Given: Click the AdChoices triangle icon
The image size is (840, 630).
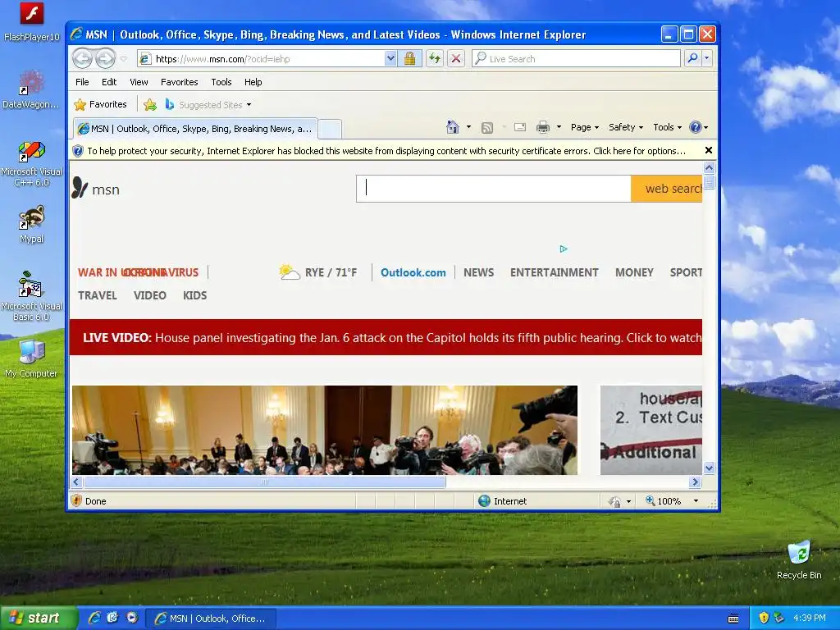Looking at the screenshot, I should pyautogui.click(x=564, y=249).
